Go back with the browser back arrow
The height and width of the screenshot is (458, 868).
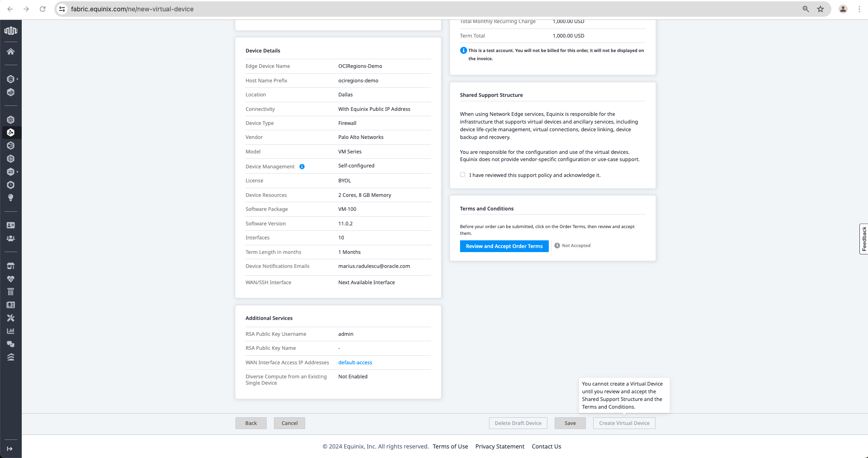tap(10, 9)
